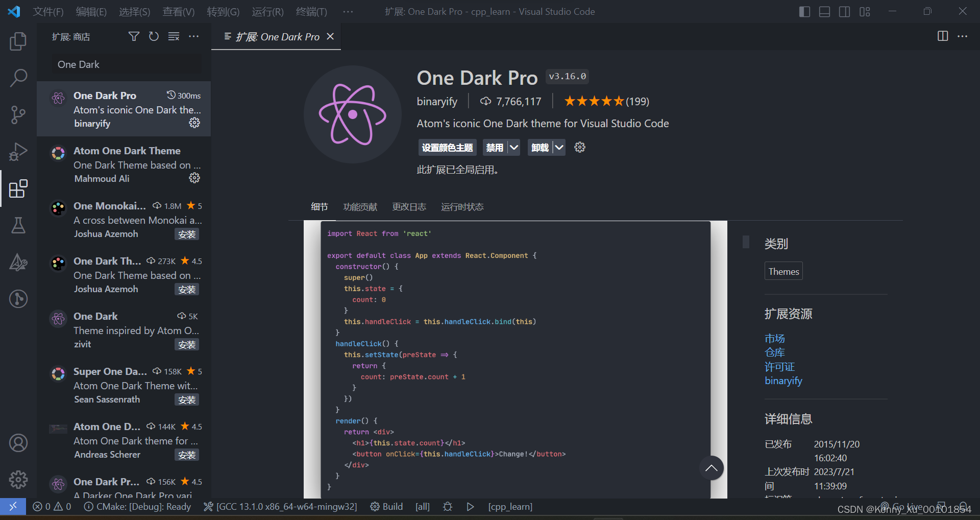Click the remote window status bar icon
The width and height of the screenshot is (980, 520).
(x=13, y=506)
